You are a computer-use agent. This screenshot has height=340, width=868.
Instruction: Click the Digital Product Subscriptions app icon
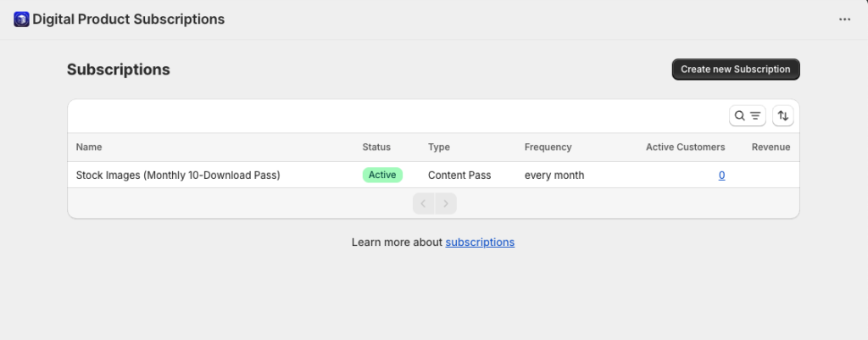click(21, 20)
